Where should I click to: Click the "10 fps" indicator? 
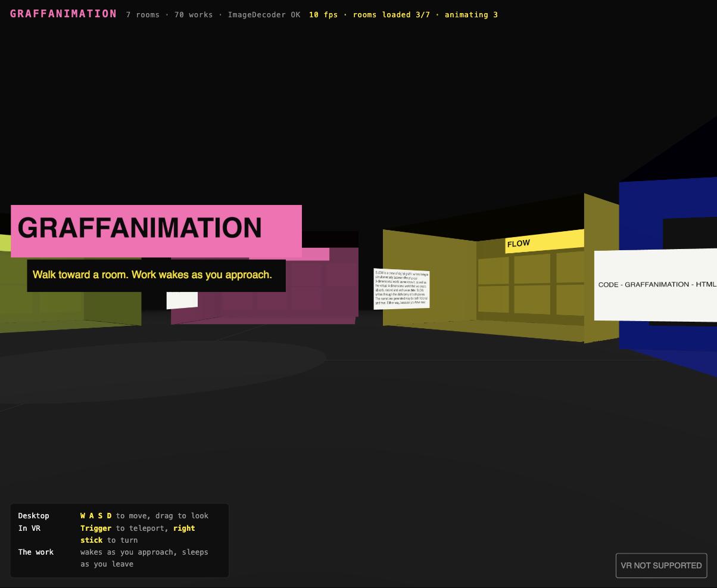point(323,14)
